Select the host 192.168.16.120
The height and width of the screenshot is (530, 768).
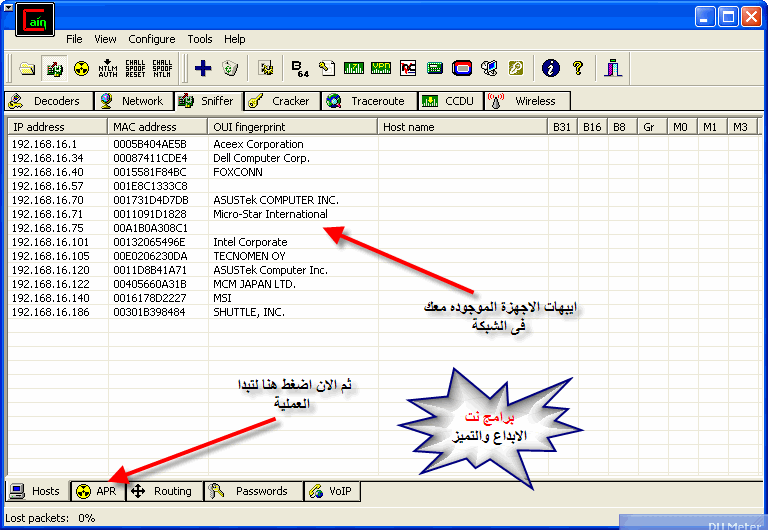tap(50, 270)
